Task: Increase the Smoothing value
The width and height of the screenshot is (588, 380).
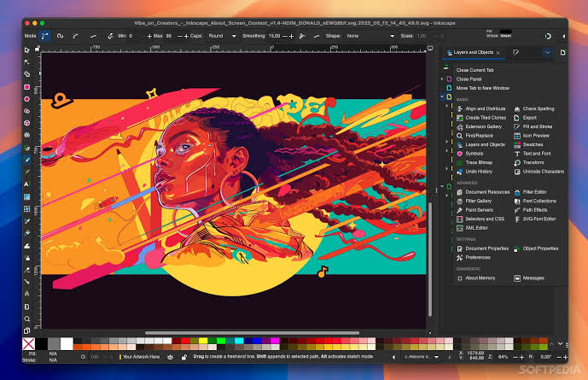Action: click(291, 37)
